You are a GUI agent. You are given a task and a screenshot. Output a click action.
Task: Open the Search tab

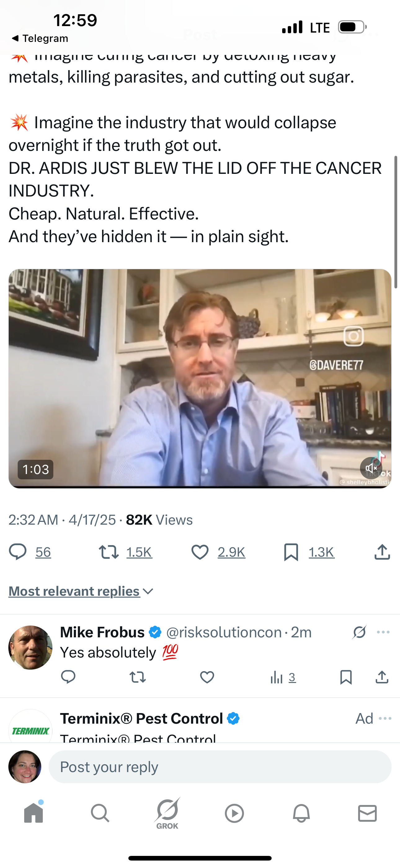coord(100,813)
